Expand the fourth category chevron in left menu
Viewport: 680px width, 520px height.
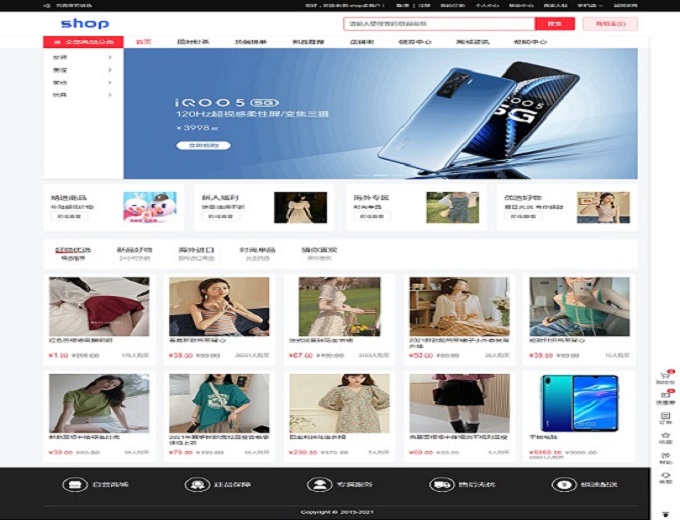[110, 95]
